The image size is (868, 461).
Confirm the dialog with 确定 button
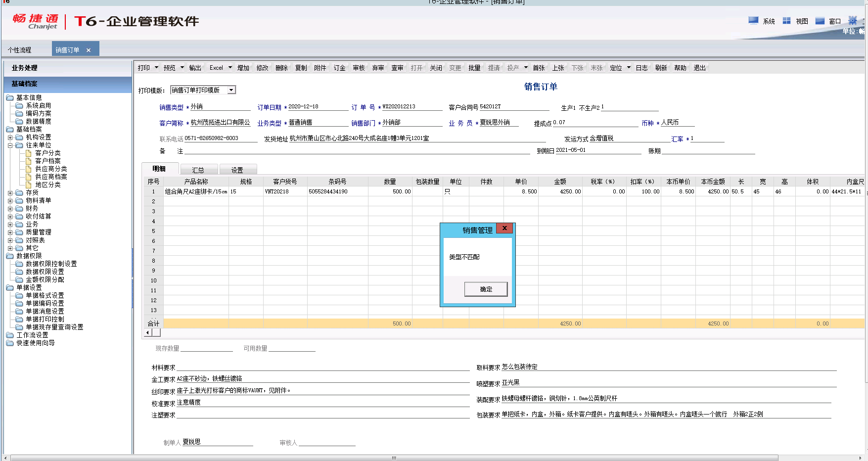[x=486, y=289]
